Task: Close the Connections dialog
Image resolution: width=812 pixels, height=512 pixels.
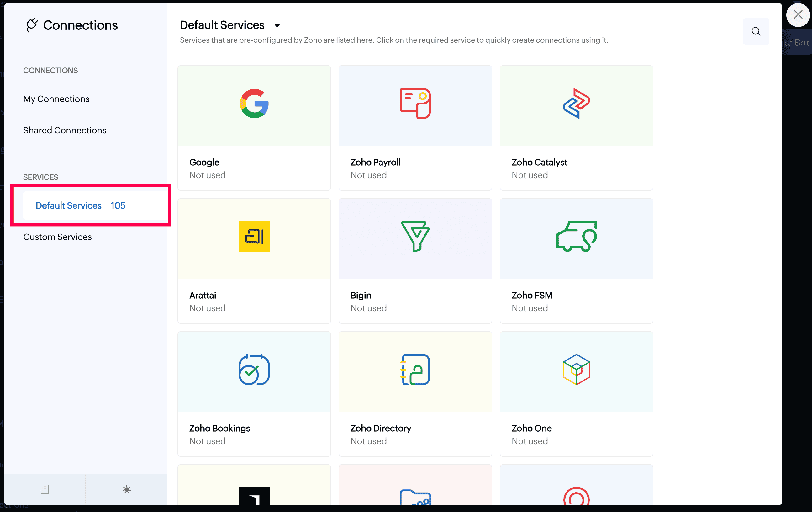Action: pos(798,14)
